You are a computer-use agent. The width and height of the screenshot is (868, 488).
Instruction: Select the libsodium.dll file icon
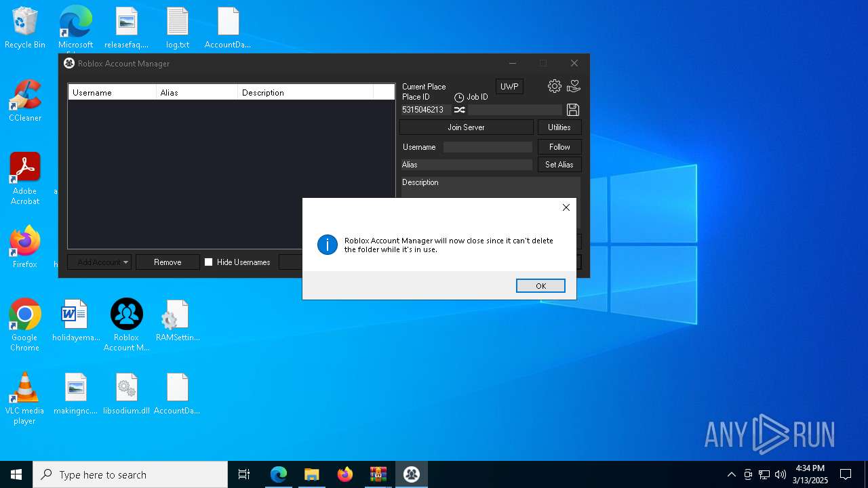click(x=127, y=394)
